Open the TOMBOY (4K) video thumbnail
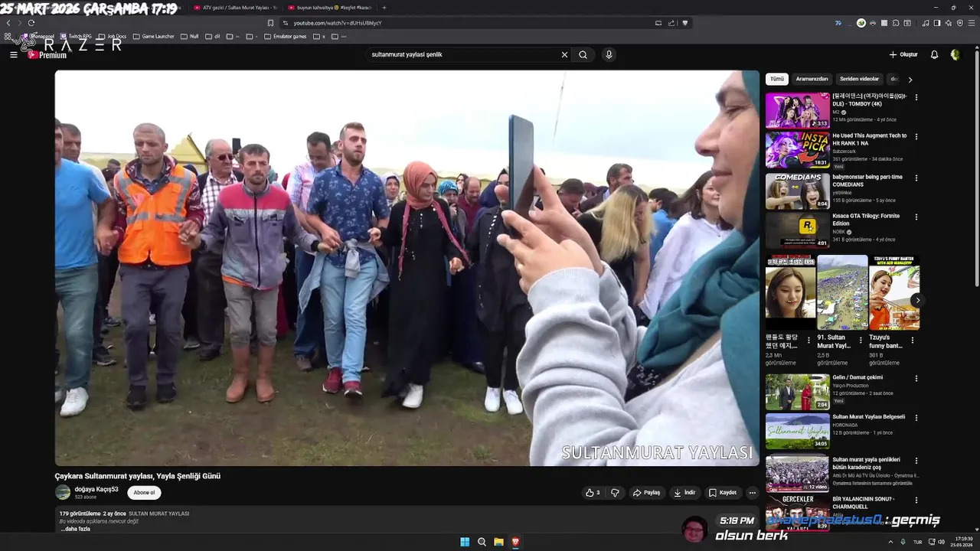The height and width of the screenshot is (551, 980). (797, 110)
